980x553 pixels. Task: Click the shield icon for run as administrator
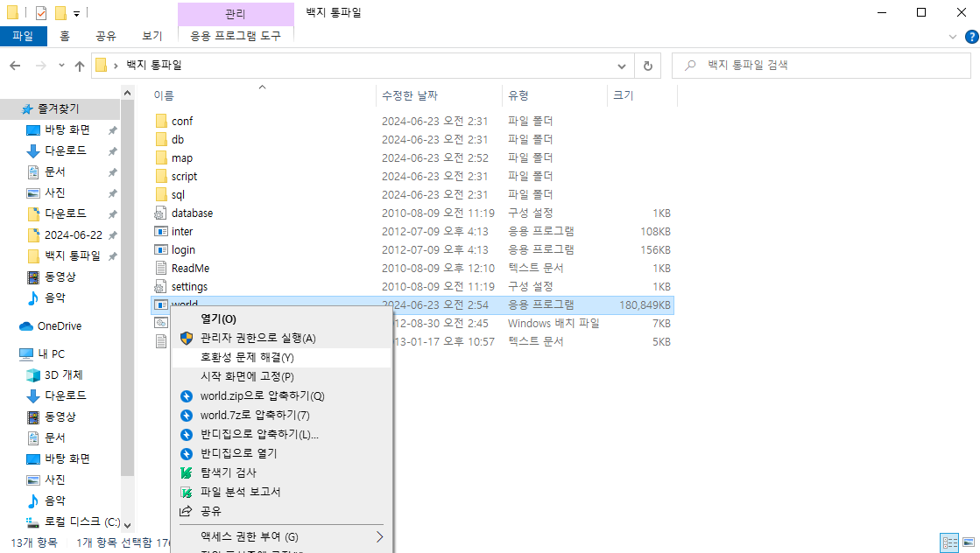pos(187,339)
